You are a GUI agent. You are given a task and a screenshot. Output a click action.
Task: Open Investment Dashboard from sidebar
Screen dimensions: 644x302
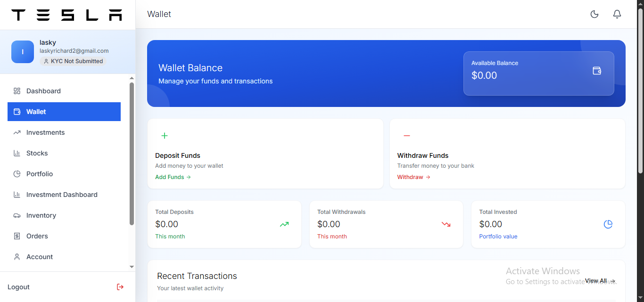pos(64,195)
